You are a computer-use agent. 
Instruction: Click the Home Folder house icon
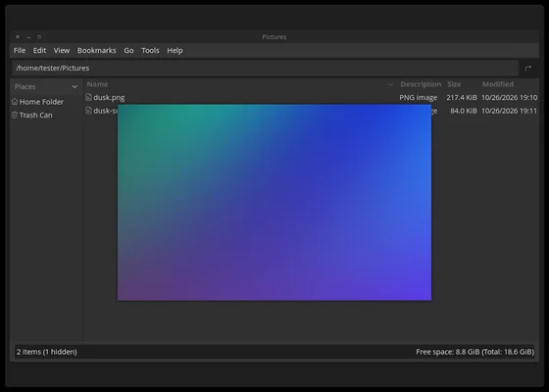[x=15, y=102]
